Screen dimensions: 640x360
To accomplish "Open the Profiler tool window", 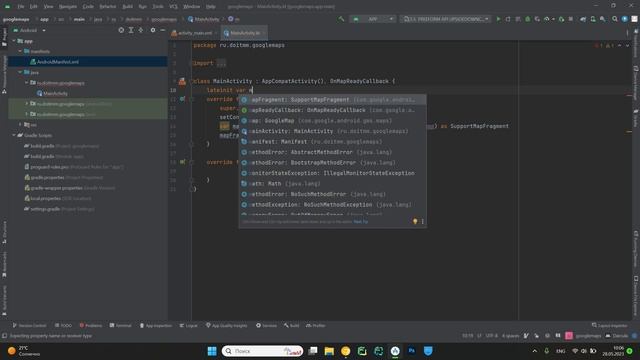I will (x=316, y=325).
